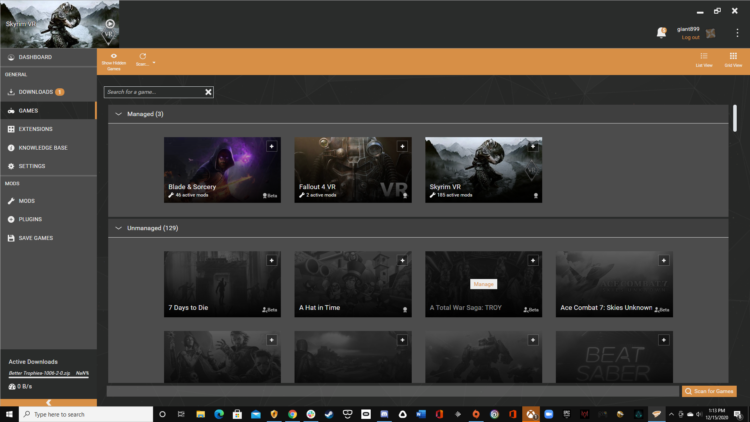Switch to List View
The image size is (750, 422).
coord(704,60)
